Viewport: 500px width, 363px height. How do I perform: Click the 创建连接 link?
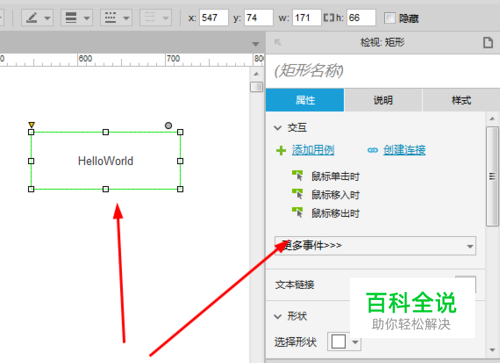click(x=404, y=150)
